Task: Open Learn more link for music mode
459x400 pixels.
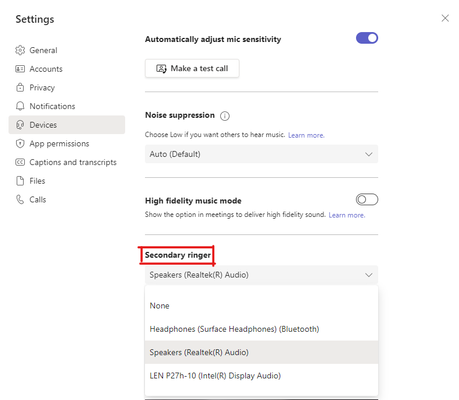Action: tap(347, 215)
